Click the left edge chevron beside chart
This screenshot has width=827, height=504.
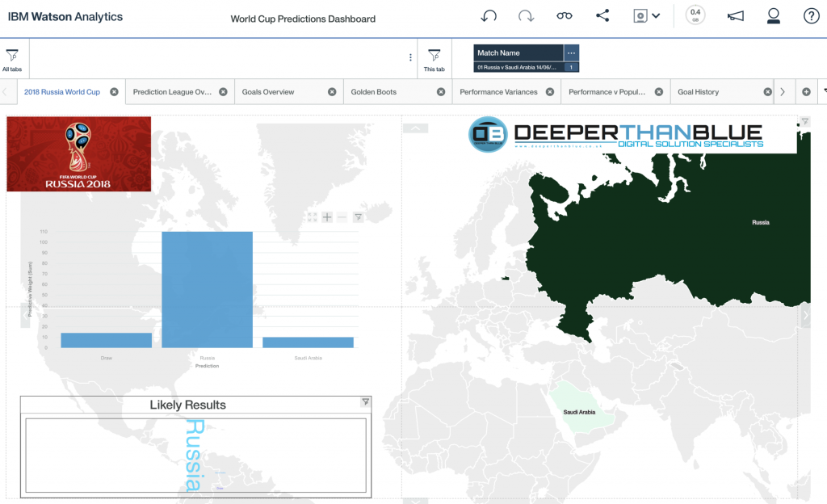coord(25,315)
